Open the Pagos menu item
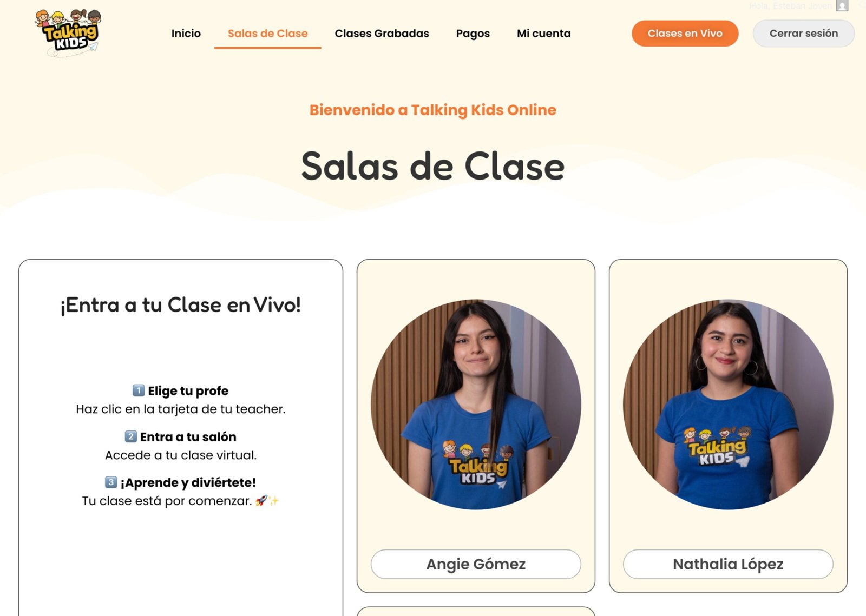 (x=473, y=34)
